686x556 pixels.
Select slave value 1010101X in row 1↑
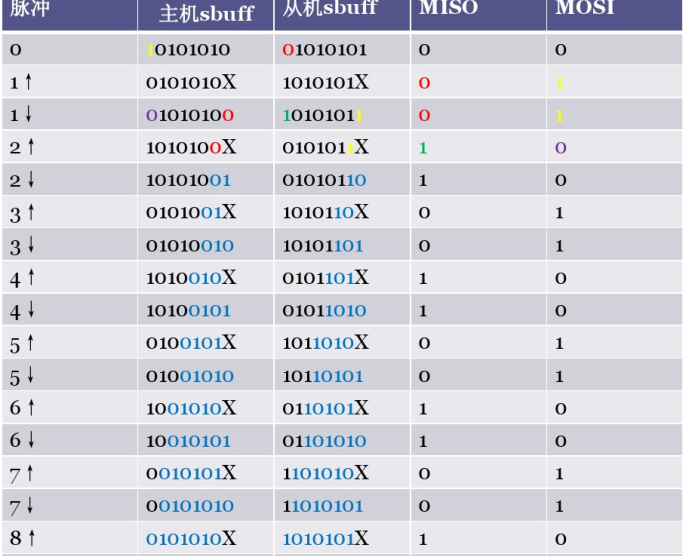[326, 82]
